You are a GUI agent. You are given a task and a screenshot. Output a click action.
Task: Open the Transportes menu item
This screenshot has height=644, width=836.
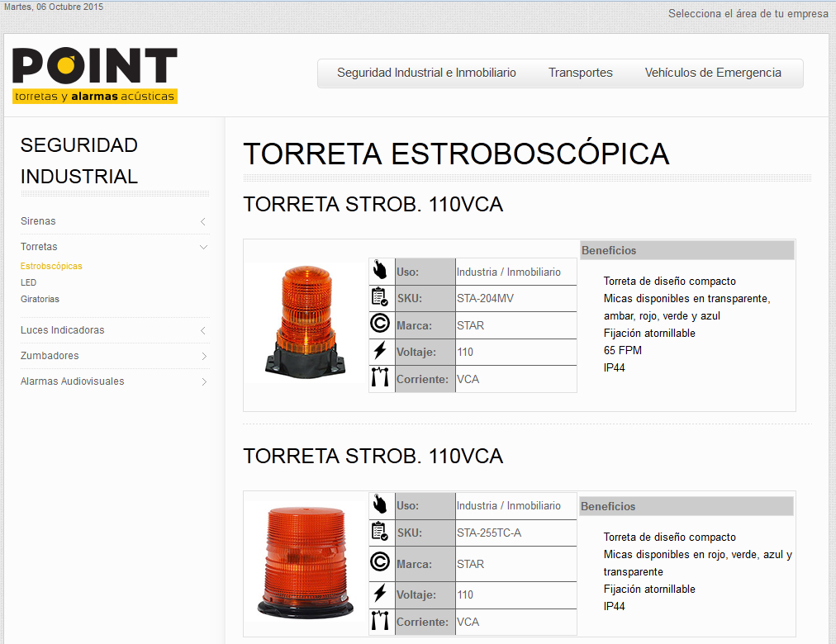click(x=581, y=73)
